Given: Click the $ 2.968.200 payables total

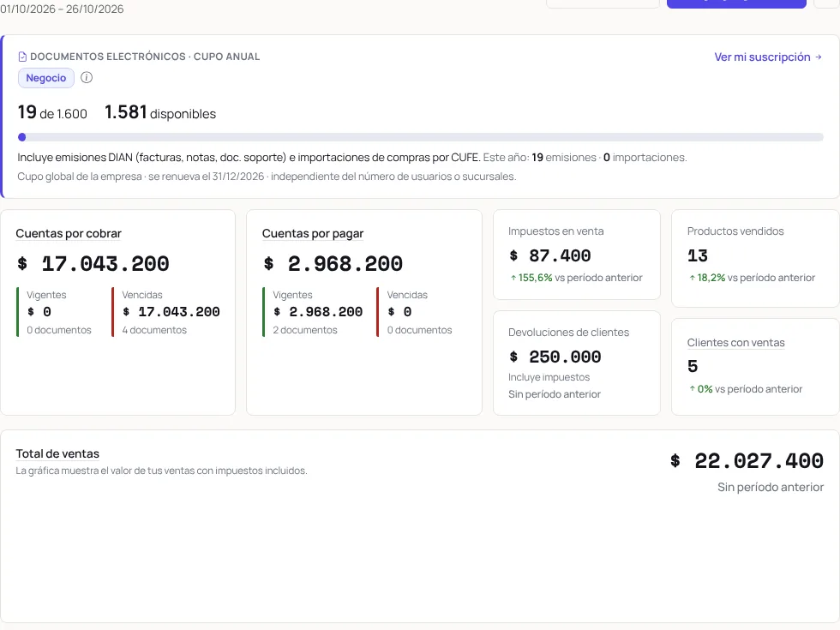Looking at the screenshot, I should tap(333, 264).
